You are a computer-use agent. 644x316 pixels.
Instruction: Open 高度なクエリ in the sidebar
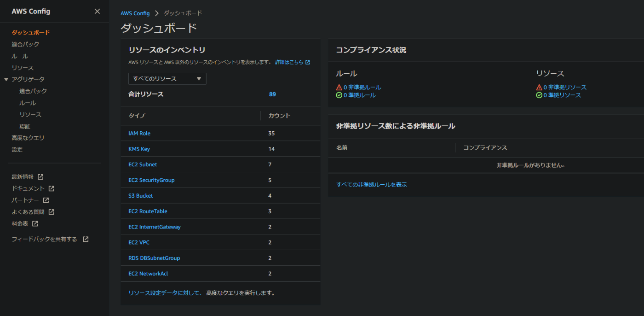point(28,138)
